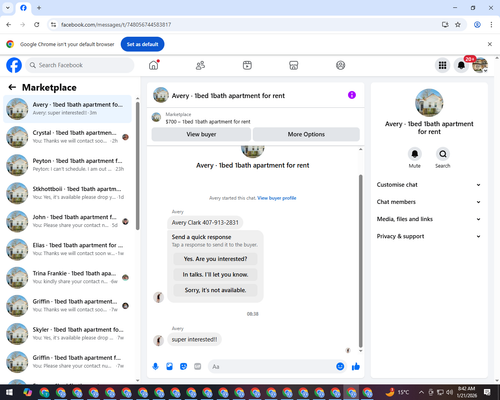The width and height of the screenshot is (500, 400).
Task: Choose a sticker icon in composer
Action: (x=183, y=367)
